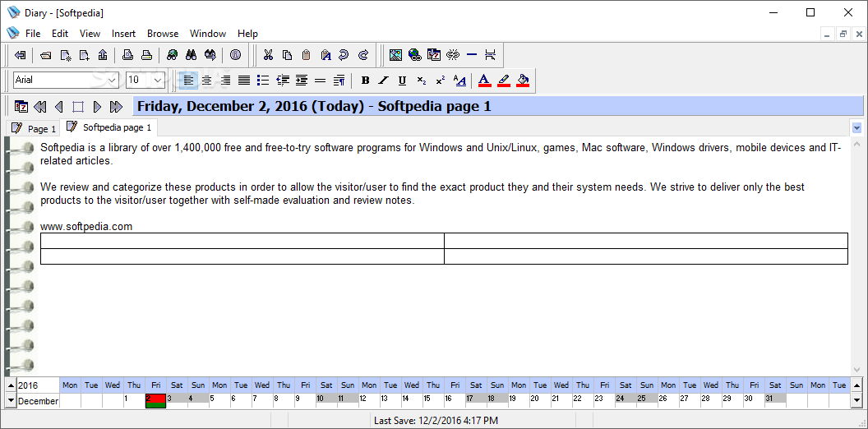Toggle bold formatting
Viewport: 868px width, 429px height.
pyautogui.click(x=365, y=81)
